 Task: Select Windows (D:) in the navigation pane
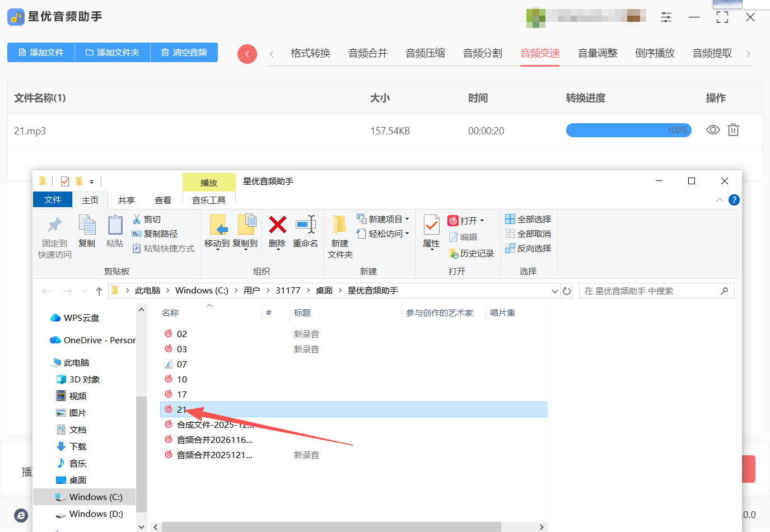96,514
